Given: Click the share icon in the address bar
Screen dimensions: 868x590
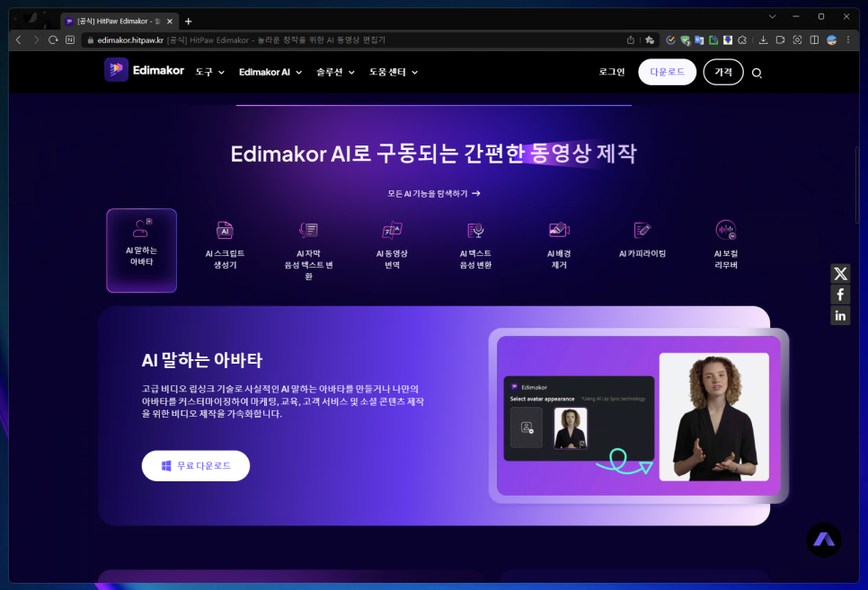Looking at the screenshot, I should point(631,40).
